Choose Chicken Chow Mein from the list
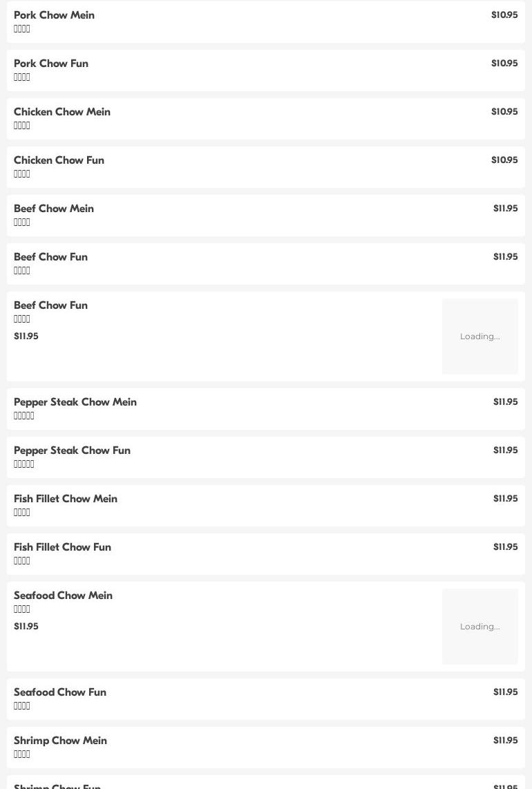 click(266, 119)
